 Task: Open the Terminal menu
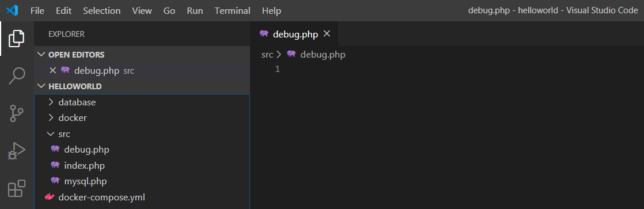[x=233, y=11]
